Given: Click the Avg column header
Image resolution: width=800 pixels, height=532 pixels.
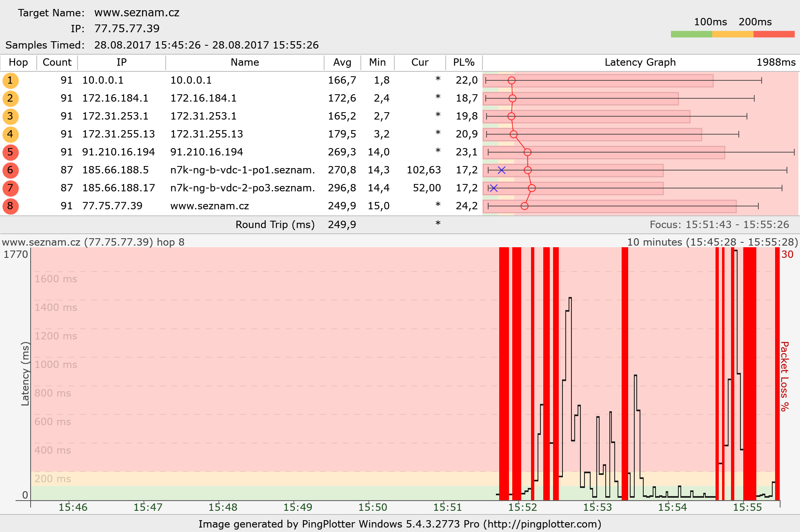Looking at the screenshot, I should pyautogui.click(x=342, y=62).
